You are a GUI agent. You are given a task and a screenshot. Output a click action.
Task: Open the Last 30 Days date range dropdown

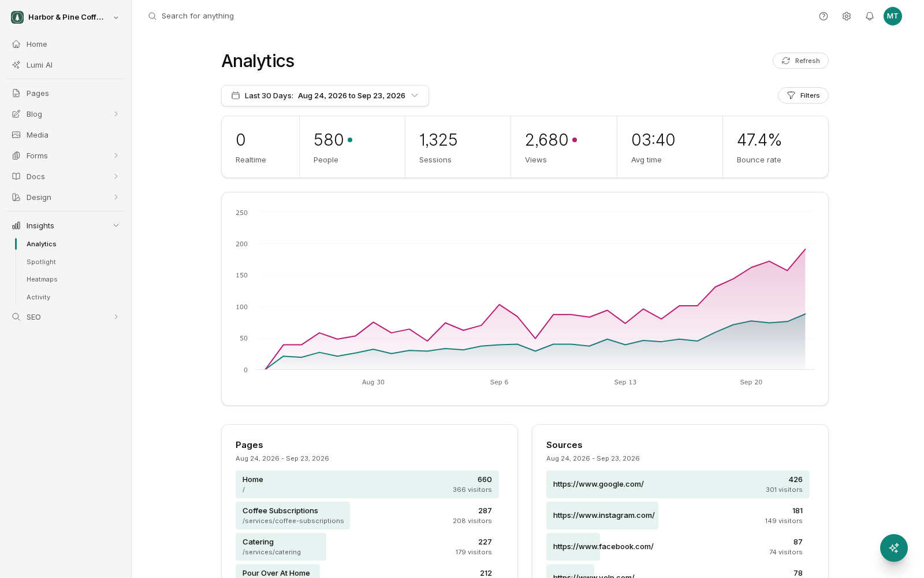tap(325, 96)
